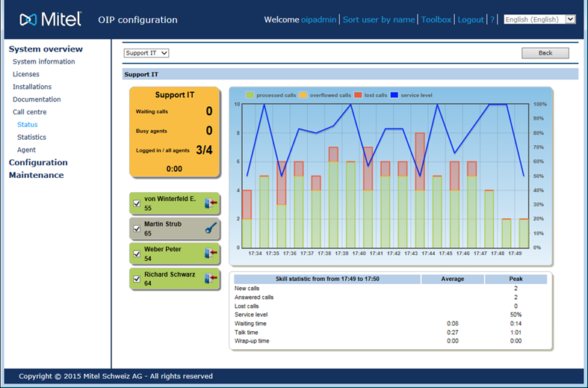Screen dimensions: 588x388
Task: Toggle the Martin Strub agent checkbox
Action: click(x=137, y=229)
